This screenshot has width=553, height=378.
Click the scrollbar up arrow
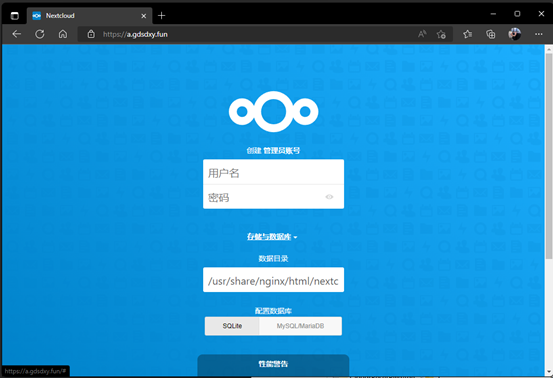(549, 49)
